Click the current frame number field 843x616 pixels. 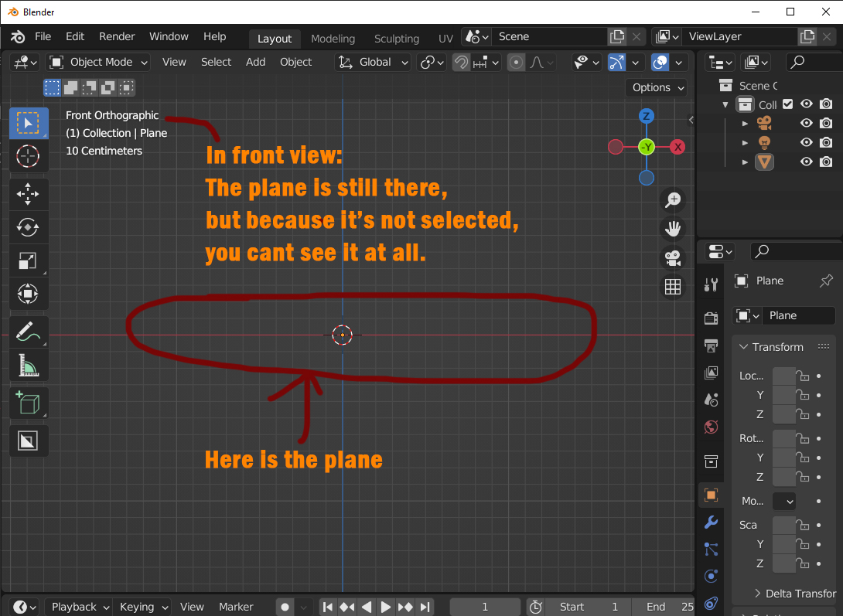click(485, 607)
